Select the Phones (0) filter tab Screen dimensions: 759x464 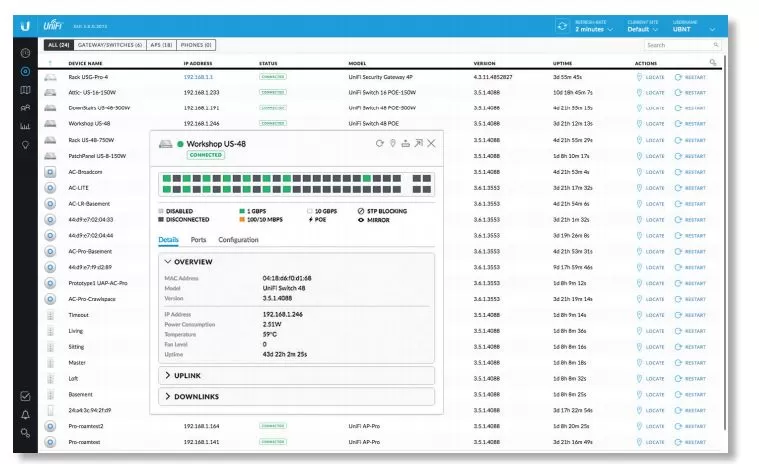point(196,45)
